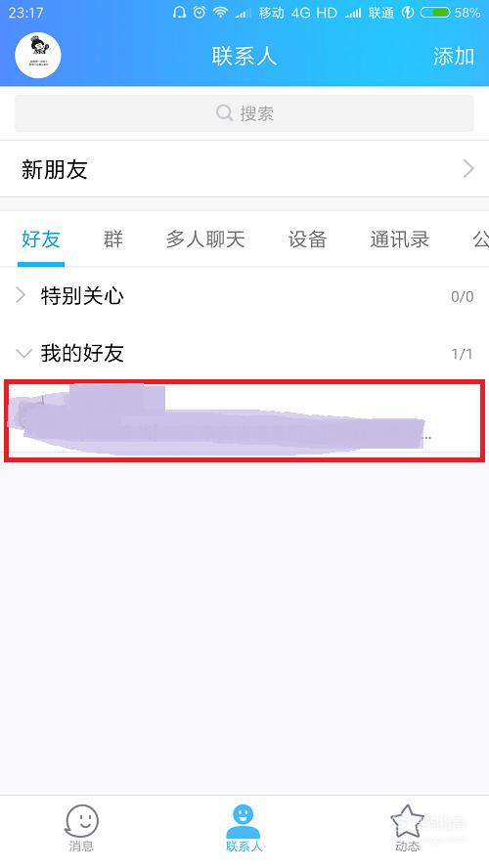Tap the 添加 button
The height and width of the screenshot is (868, 489).
[454, 56]
